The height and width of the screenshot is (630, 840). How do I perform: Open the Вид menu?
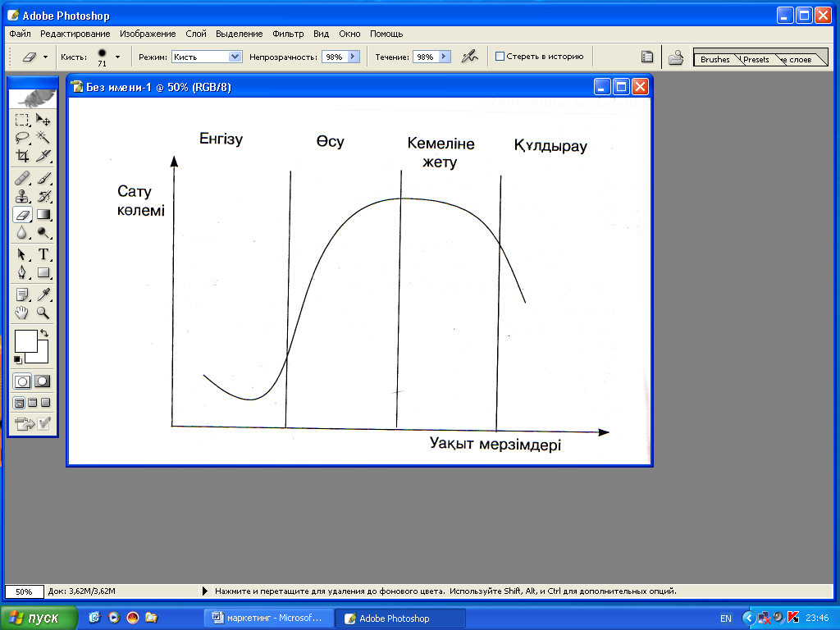click(321, 34)
